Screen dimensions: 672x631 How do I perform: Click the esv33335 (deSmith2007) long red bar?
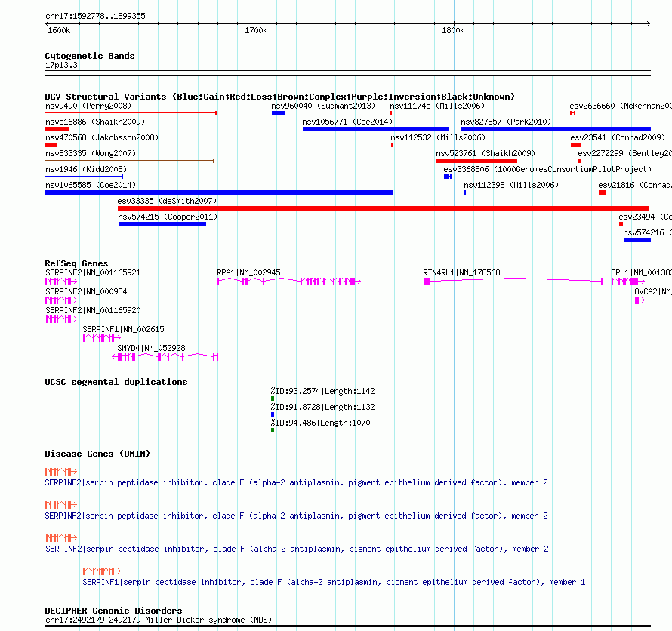point(383,208)
